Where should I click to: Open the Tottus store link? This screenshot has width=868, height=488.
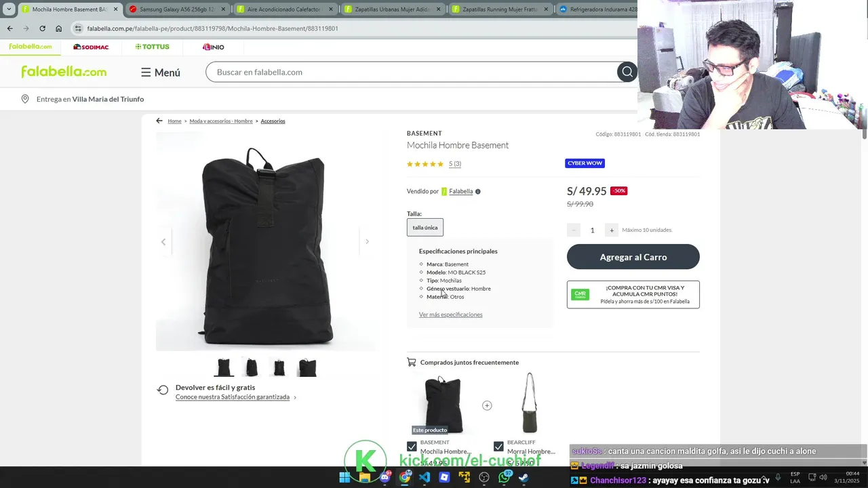click(x=153, y=47)
